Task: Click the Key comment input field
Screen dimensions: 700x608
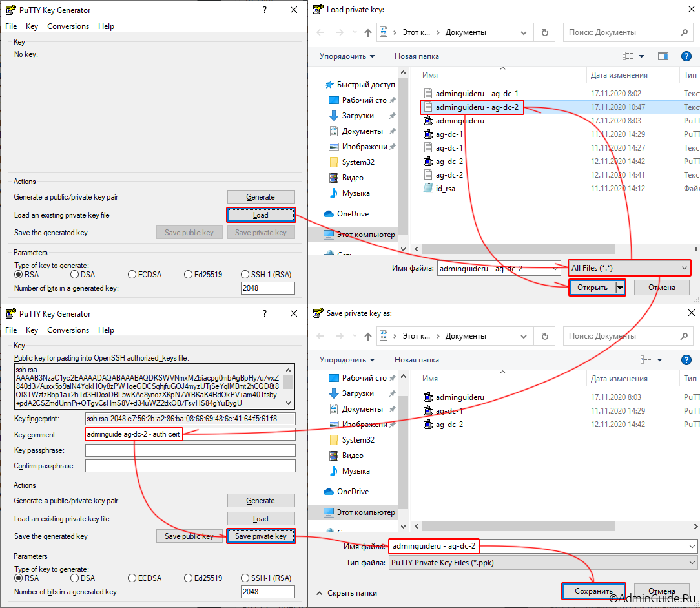Action: pos(190,435)
